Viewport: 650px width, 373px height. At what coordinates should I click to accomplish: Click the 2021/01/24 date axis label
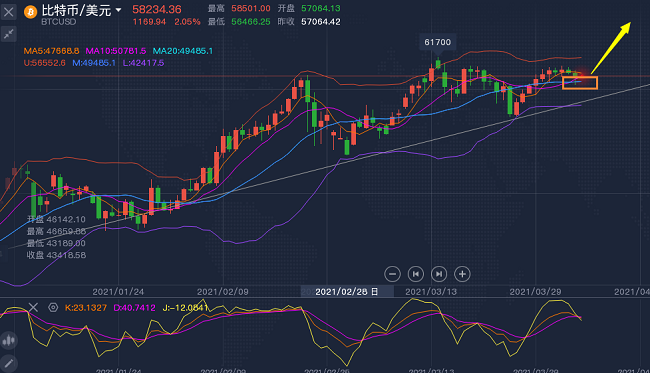[x=118, y=292]
